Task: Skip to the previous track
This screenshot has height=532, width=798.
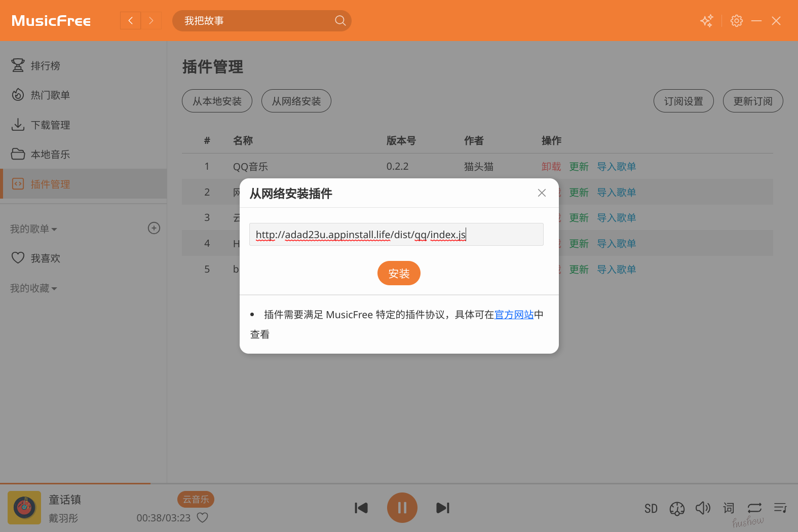Action: pyautogui.click(x=361, y=508)
